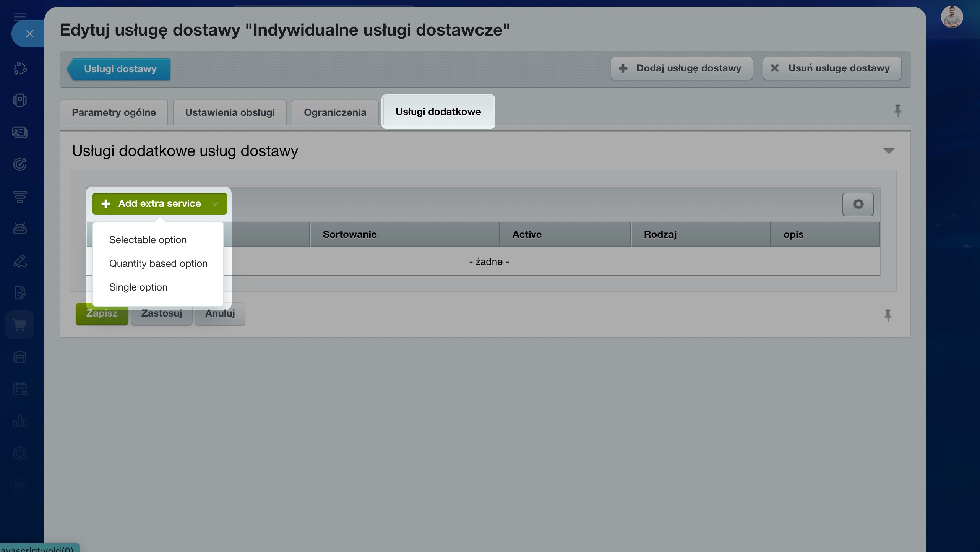Image resolution: width=980 pixels, height=552 pixels.
Task: Switch to the Parametry ogólne tab
Action: click(114, 112)
